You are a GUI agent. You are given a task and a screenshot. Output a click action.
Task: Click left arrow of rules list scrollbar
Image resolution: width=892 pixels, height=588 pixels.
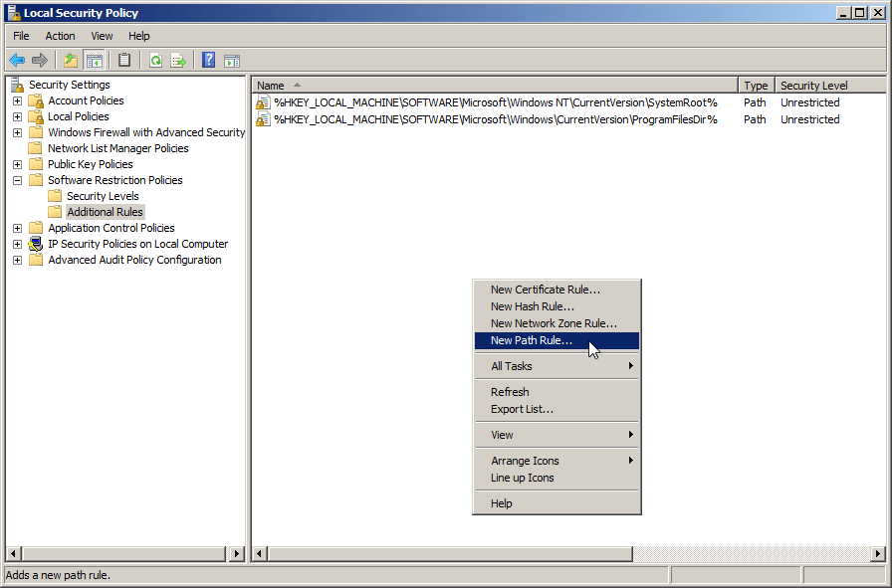point(260,553)
